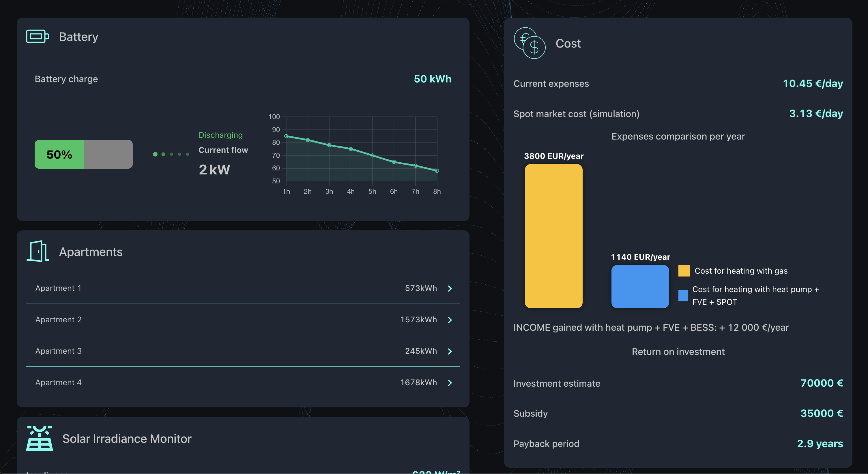Viewport: 868px width, 474px height.
Task: Click the discharging flow dots indicator
Action: tap(171, 154)
